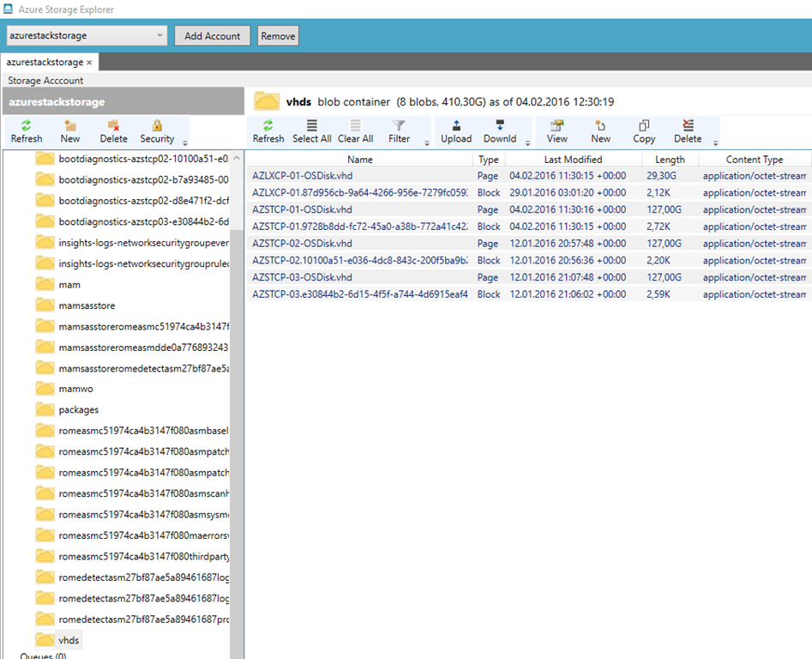
Task: Switch to the azurestackstorage tab
Action: (x=45, y=63)
